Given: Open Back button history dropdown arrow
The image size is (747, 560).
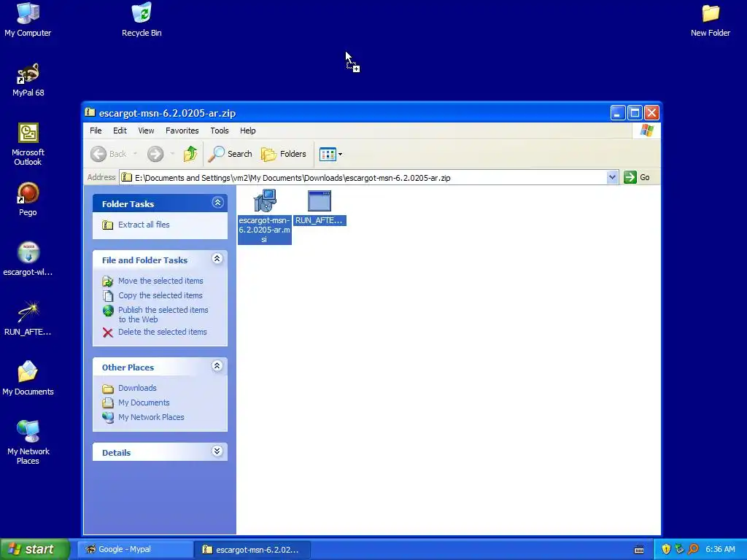Looking at the screenshot, I should coord(135,154).
